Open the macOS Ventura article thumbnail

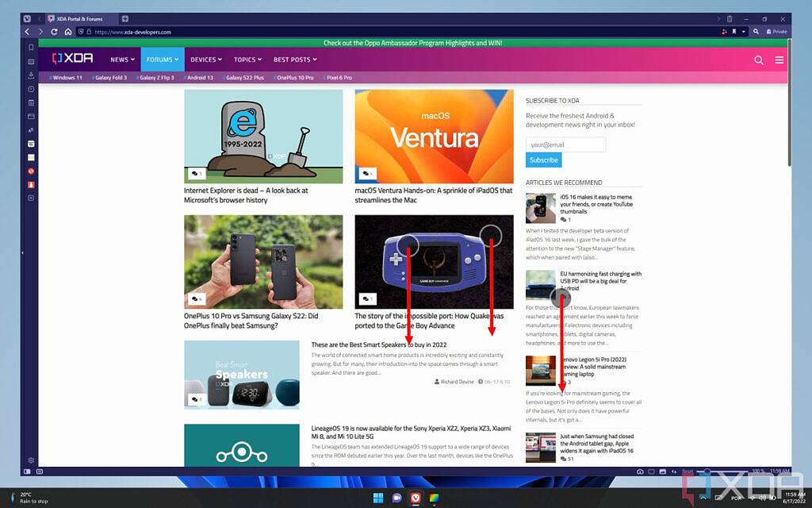434,137
